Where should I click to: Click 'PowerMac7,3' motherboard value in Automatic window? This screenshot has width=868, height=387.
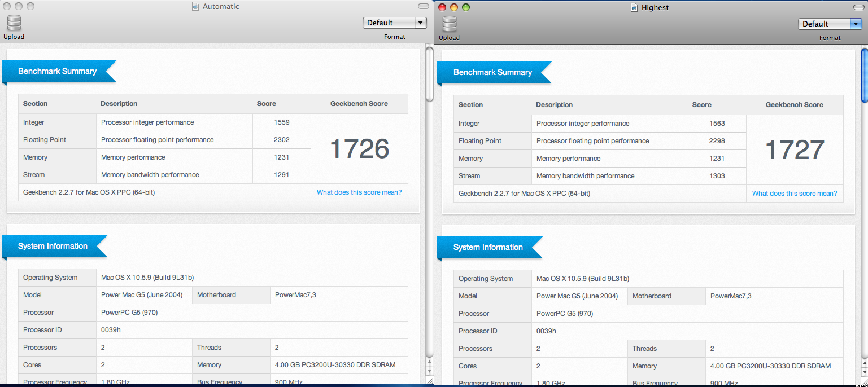click(x=295, y=295)
